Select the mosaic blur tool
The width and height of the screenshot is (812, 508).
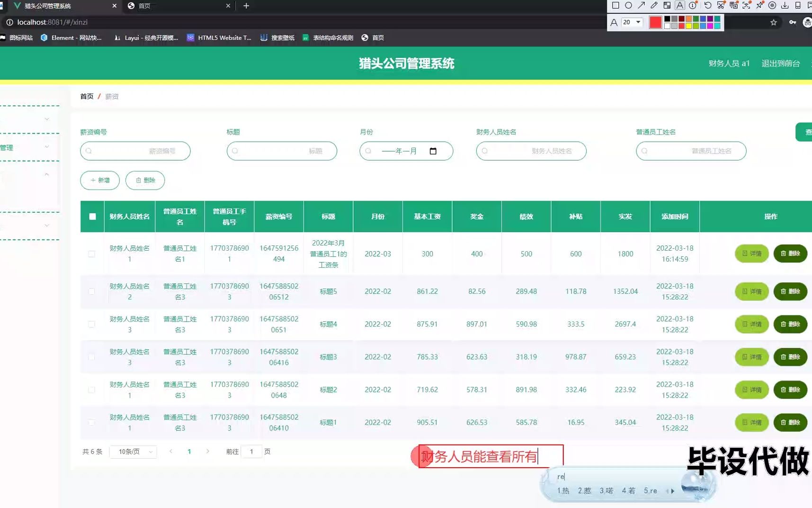(x=667, y=5)
